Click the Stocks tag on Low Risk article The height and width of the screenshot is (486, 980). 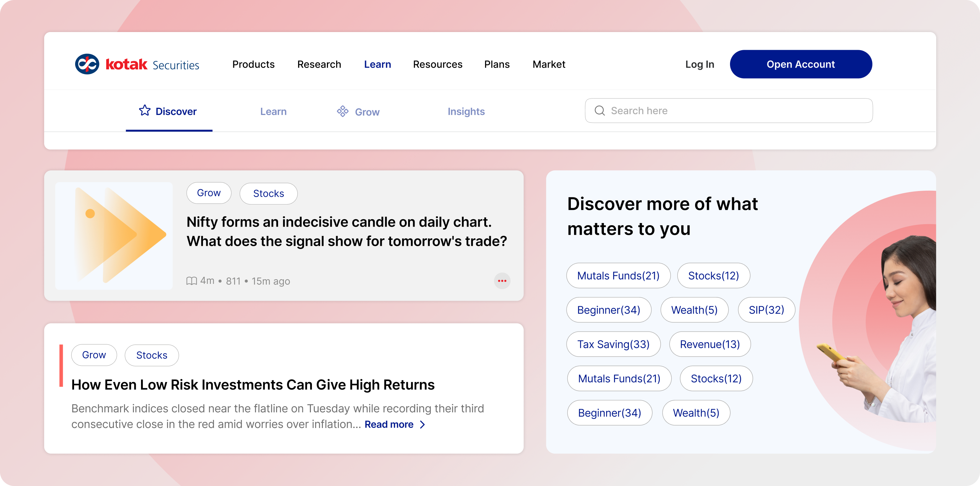click(x=152, y=355)
